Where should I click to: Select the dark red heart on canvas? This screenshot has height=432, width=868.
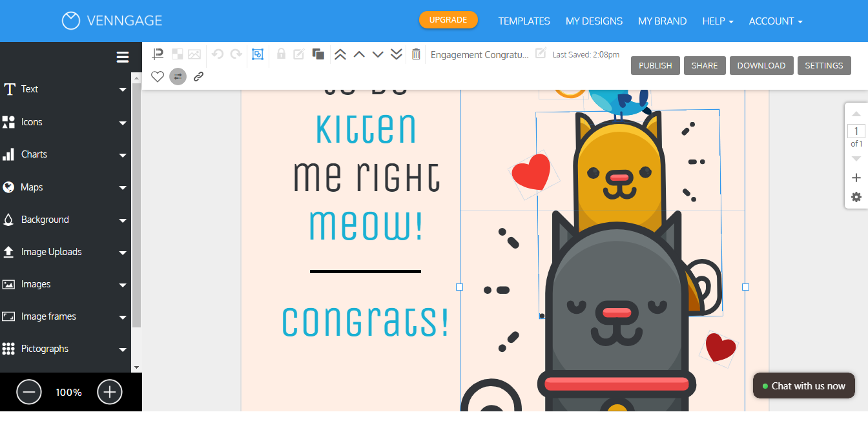(x=720, y=348)
